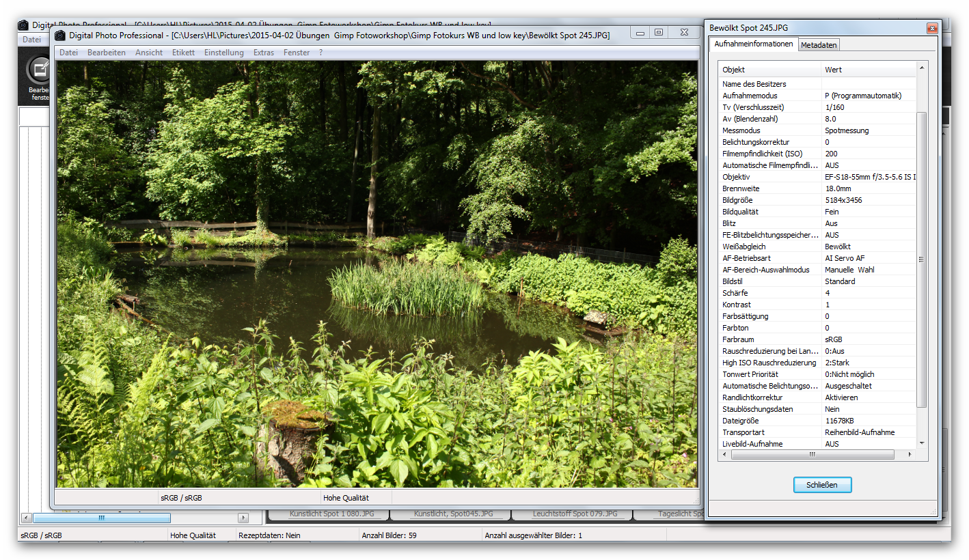
Task: Select the Filmempfindlichkeit (ISO) row
Action: 817,154
